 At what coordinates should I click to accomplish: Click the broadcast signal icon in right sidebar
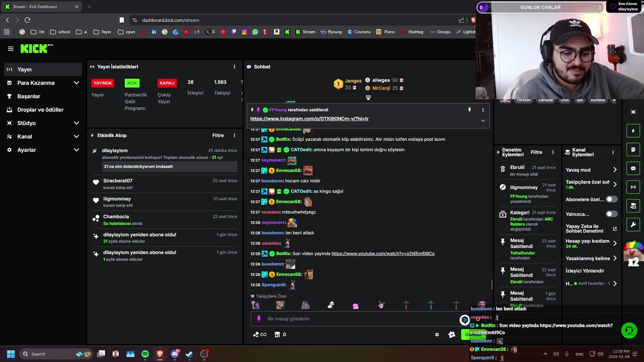[x=633, y=187]
